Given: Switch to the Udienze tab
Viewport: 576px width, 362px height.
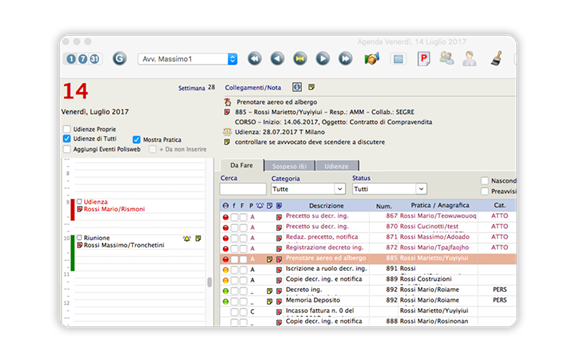Looking at the screenshot, I should (336, 166).
